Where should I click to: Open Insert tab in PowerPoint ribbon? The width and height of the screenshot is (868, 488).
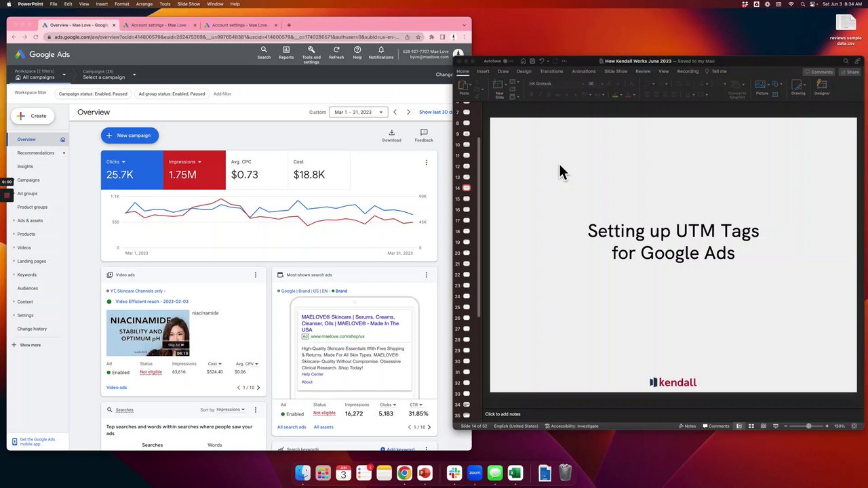coord(483,71)
